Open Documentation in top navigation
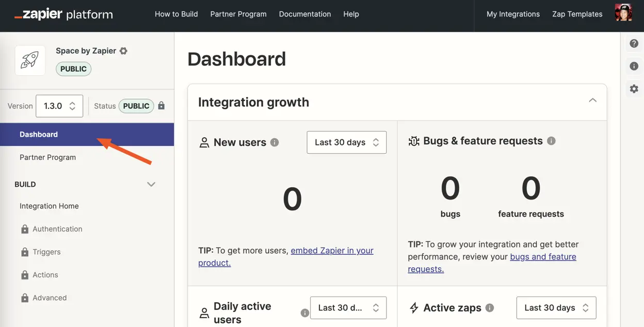The width and height of the screenshot is (644, 327). click(x=305, y=14)
